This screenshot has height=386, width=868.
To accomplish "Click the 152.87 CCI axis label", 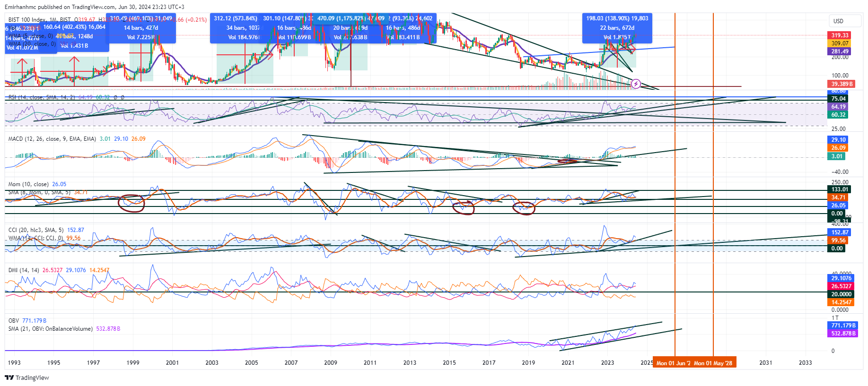I will [x=840, y=232].
